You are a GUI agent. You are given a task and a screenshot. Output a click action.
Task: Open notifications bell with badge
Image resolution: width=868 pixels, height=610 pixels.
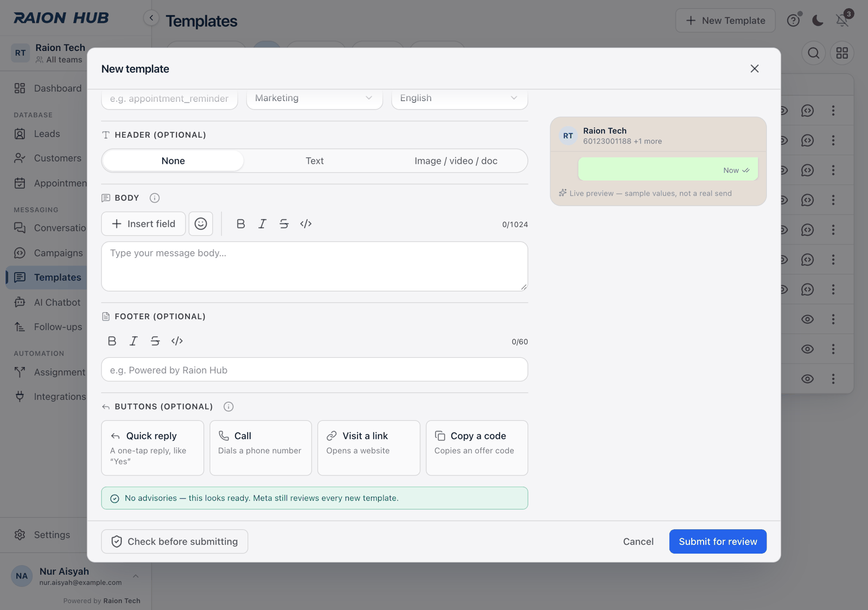click(843, 20)
